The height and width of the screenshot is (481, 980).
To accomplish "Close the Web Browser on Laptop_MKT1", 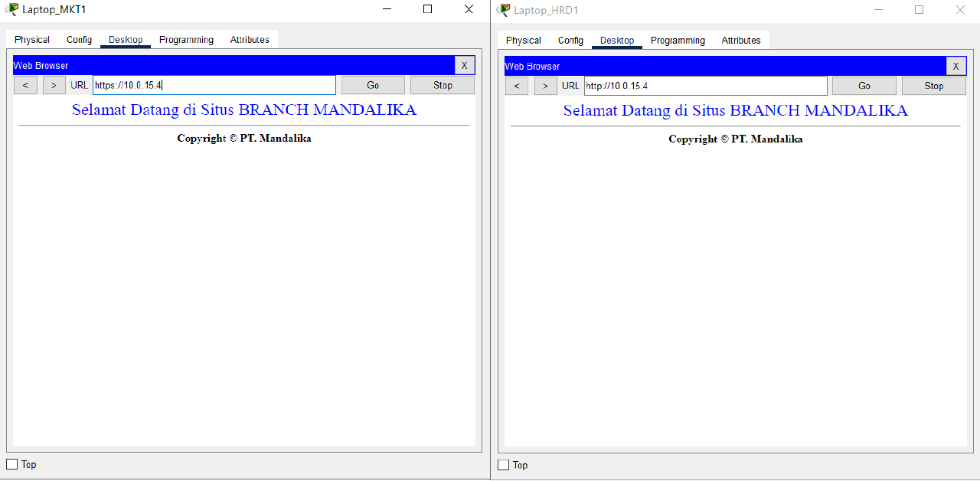I will (464, 65).
